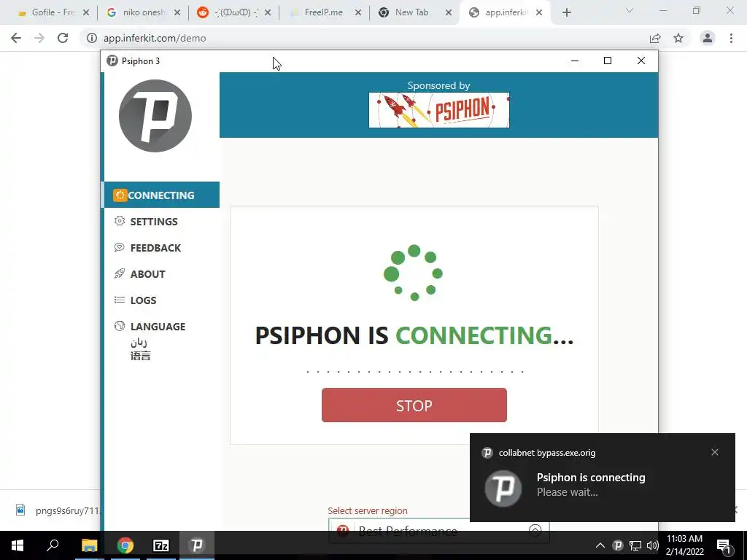
Task: Click the Psiphon sponsor rocket banner
Action: (x=438, y=110)
